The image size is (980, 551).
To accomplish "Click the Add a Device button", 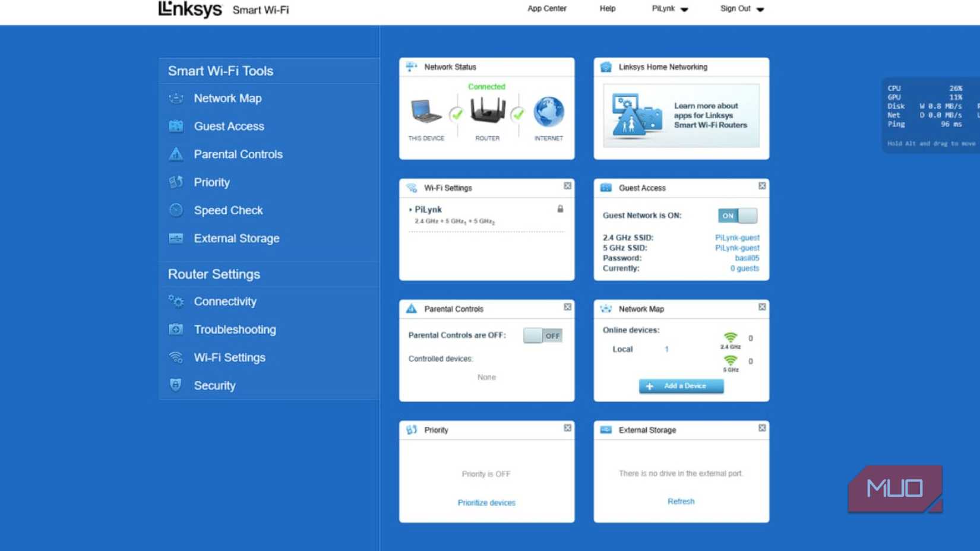I will [681, 386].
